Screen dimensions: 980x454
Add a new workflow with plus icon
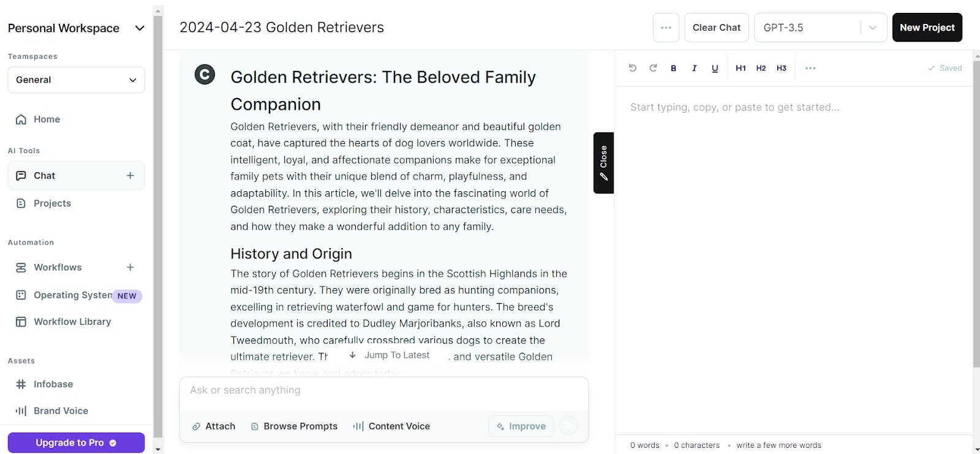130,267
